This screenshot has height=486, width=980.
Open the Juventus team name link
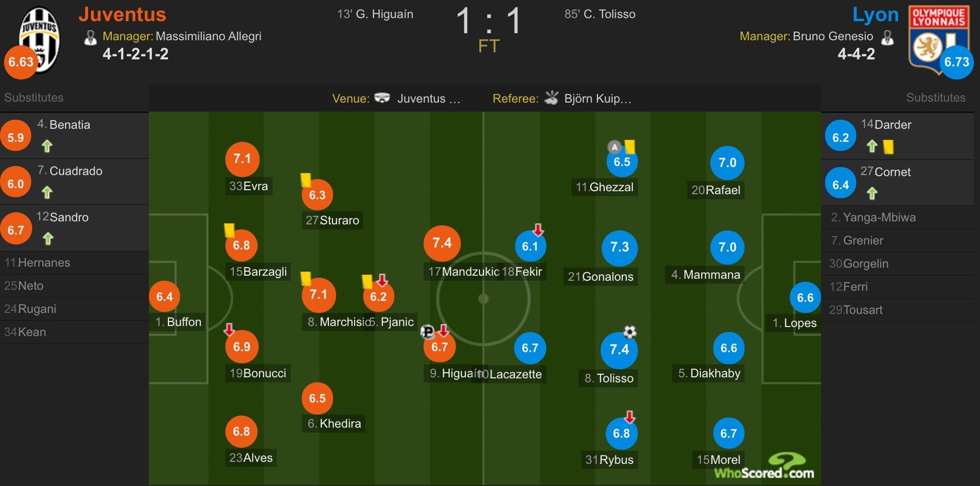122,14
